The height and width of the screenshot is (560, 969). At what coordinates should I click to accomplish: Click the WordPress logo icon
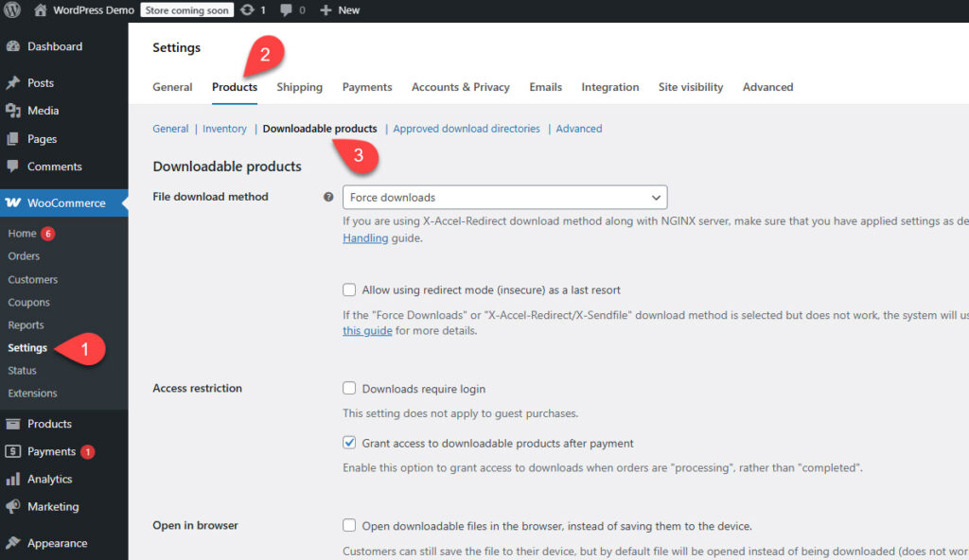pos(12,9)
